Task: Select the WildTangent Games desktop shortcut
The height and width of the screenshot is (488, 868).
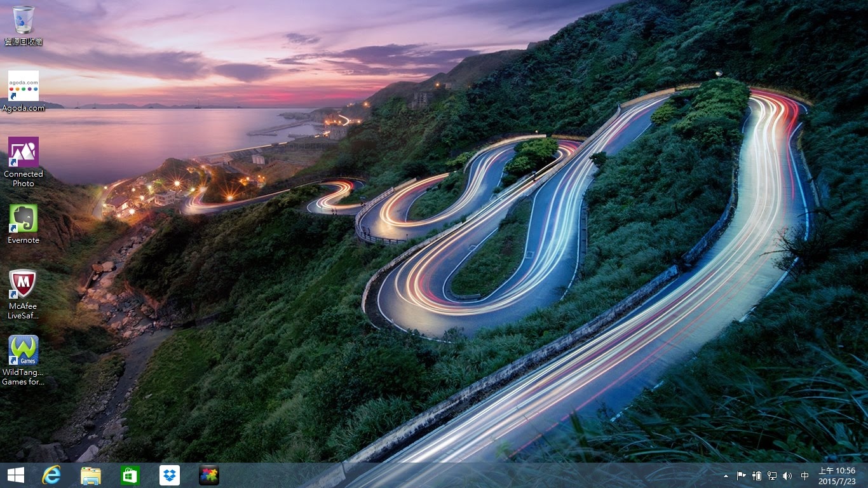Action: [24, 360]
